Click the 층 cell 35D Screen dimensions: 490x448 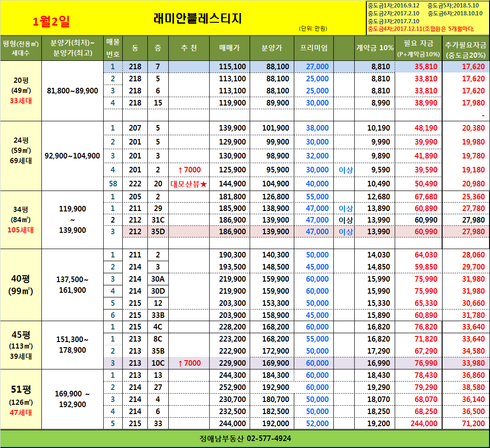158,231
